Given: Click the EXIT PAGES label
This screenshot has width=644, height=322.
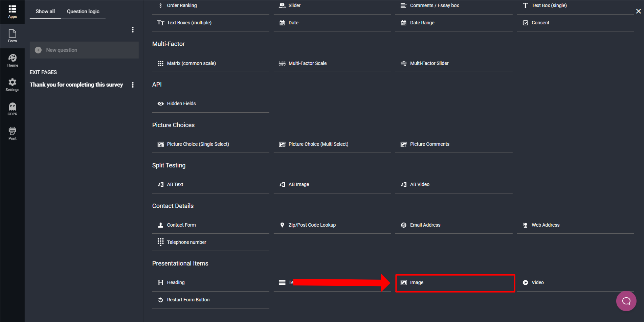Looking at the screenshot, I should [43, 72].
